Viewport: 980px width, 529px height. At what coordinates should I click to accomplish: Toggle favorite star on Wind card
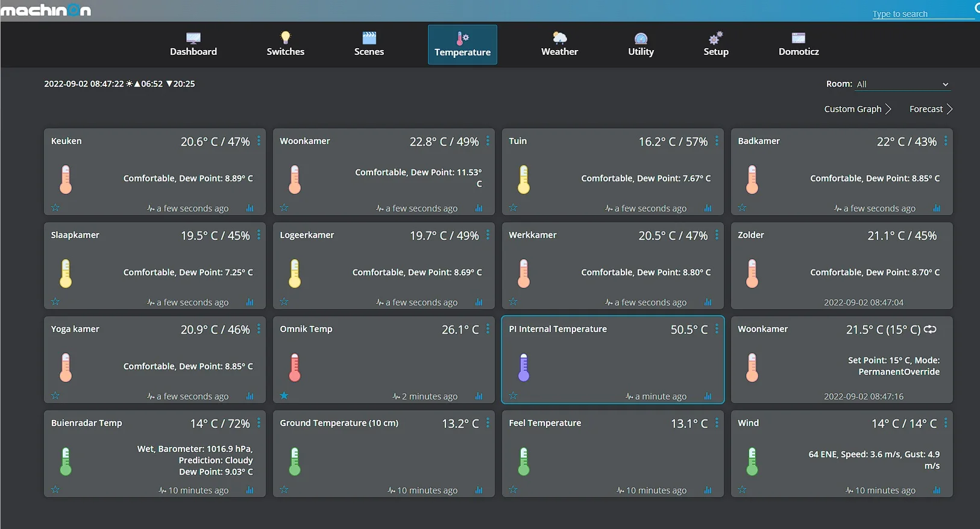point(743,490)
